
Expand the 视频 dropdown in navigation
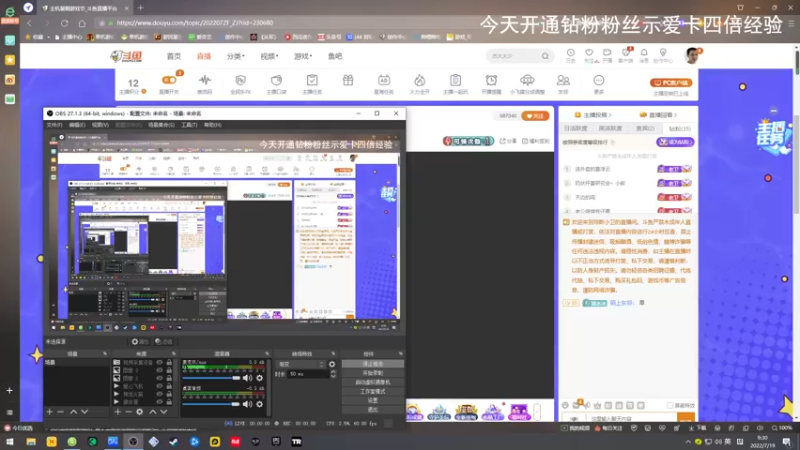(269, 56)
